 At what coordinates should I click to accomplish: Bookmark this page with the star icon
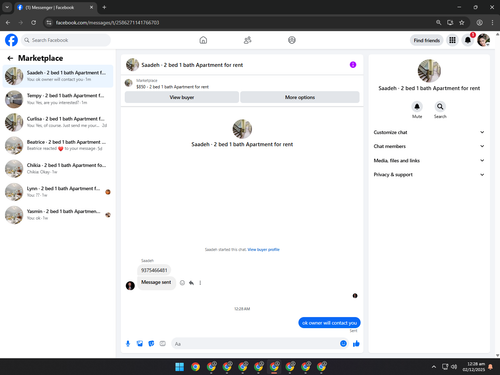(462, 23)
